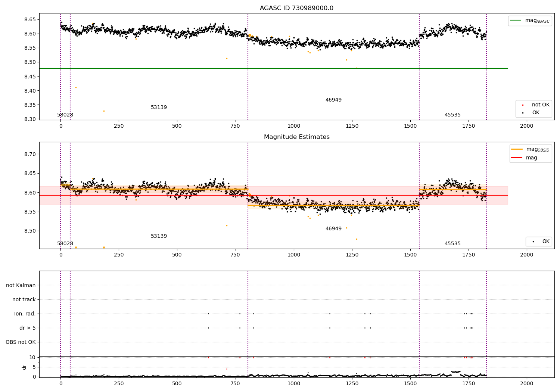Screen dimensions: 560x392
Task: Click x-tick 1250 on bottom plot
Action: [352, 384]
